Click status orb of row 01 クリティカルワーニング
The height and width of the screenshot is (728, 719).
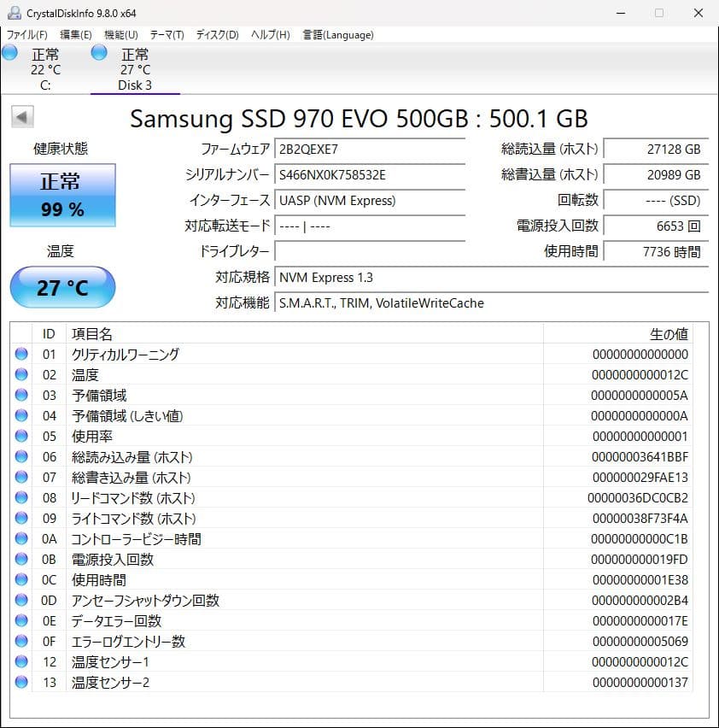click(x=21, y=354)
